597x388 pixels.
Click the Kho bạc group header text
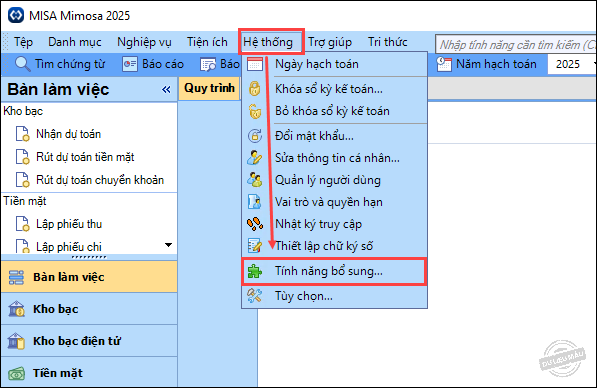23,111
